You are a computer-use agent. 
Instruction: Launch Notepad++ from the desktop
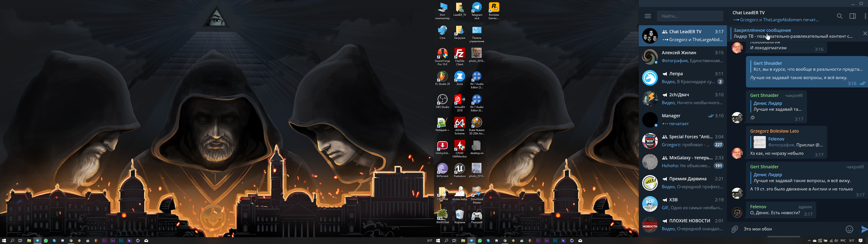pos(442,124)
